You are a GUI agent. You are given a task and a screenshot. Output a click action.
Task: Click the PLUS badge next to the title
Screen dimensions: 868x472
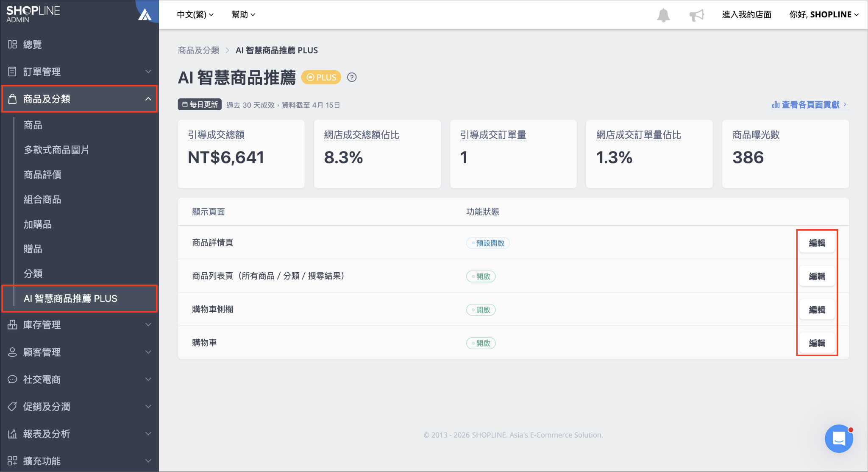point(321,77)
